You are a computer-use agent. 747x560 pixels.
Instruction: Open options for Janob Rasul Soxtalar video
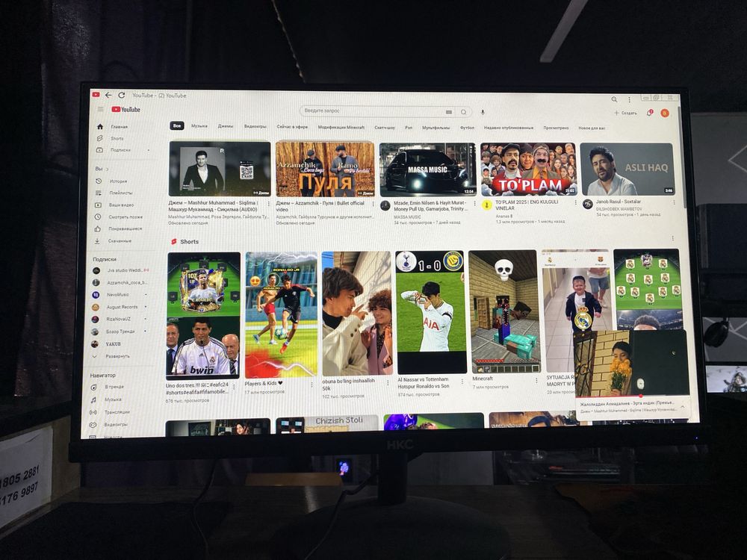[x=674, y=202]
